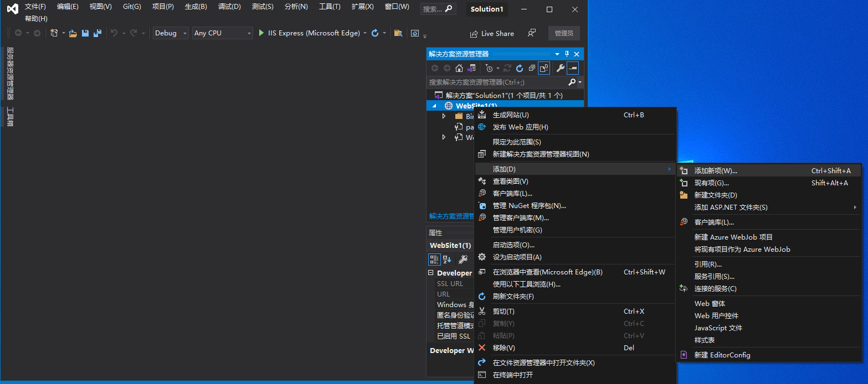Choose Web 窗体 in the submenu
Screen dimensions: 868x384
click(769, 303)
